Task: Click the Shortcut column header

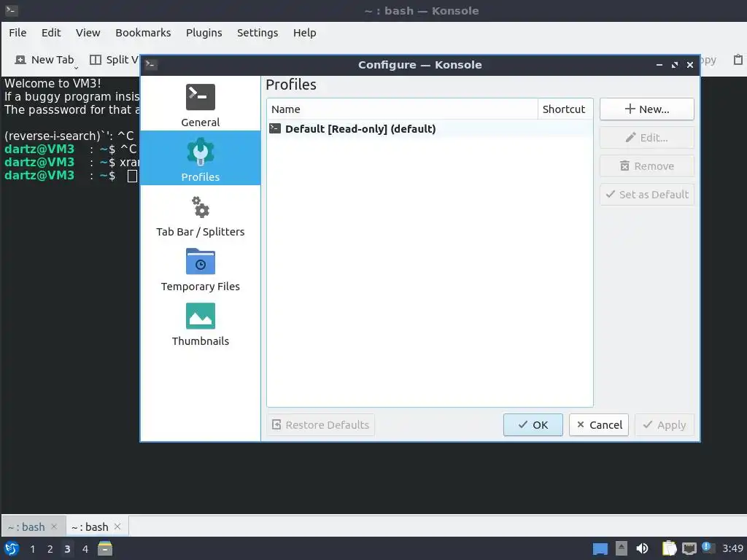Action: (x=565, y=109)
